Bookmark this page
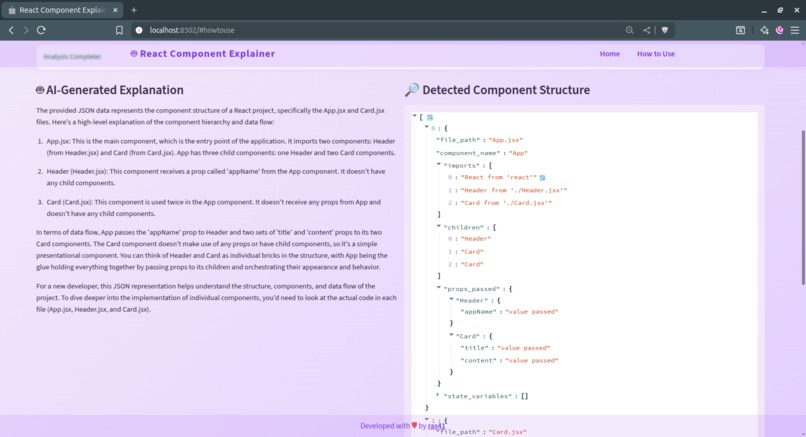The width and height of the screenshot is (806, 437). pyautogui.click(x=119, y=30)
